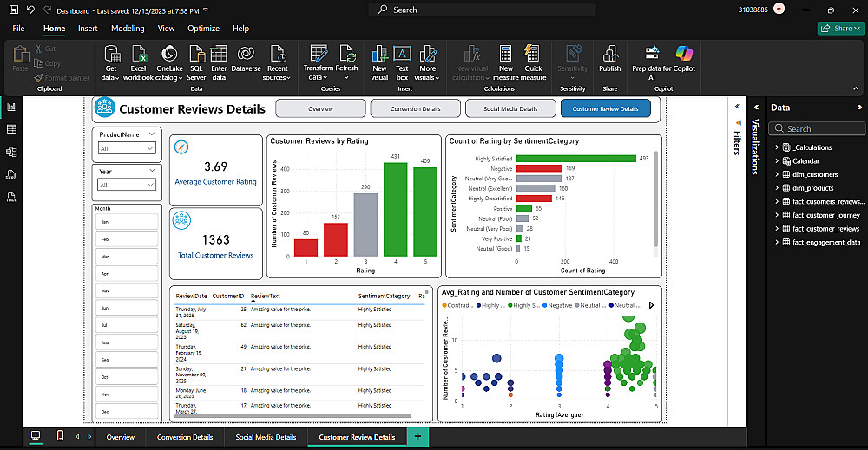This screenshot has width=868, height=450.
Task: Click the vertical scrollbar in sentiment bar chart
Action: pos(656,199)
